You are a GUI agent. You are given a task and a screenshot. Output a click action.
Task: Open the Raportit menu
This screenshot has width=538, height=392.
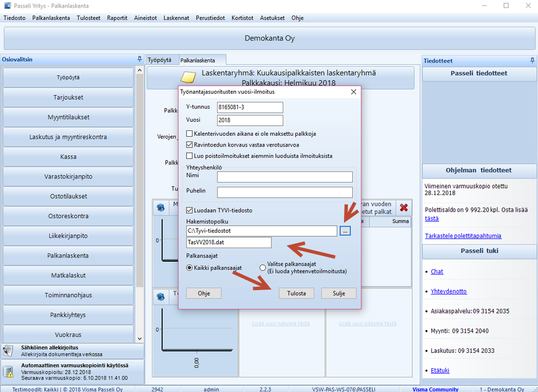[x=117, y=18]
